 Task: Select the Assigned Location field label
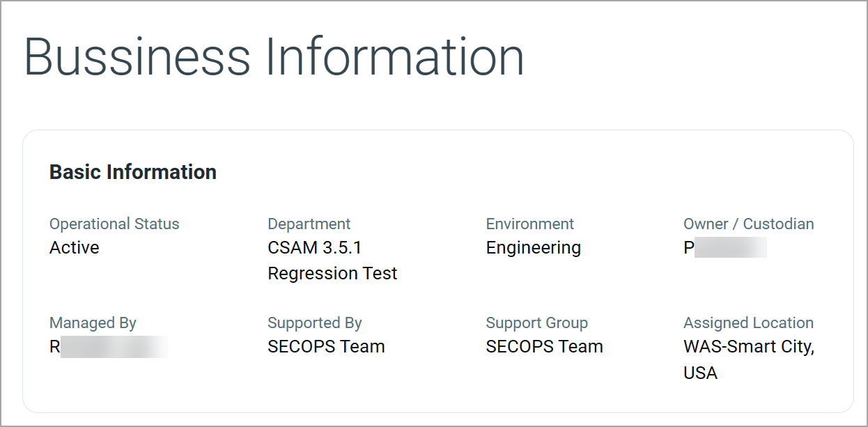pyautogui.click(x=749, y=323)
